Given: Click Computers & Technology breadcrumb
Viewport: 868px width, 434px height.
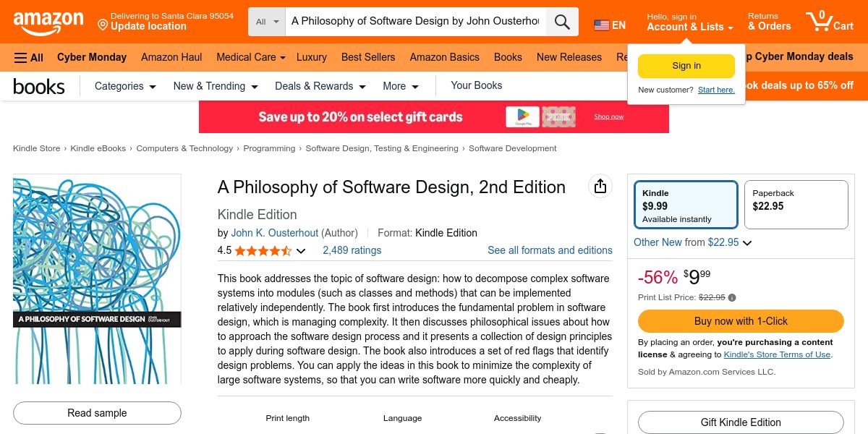Looking at the screenshot, I should click(x=184, y=148).
